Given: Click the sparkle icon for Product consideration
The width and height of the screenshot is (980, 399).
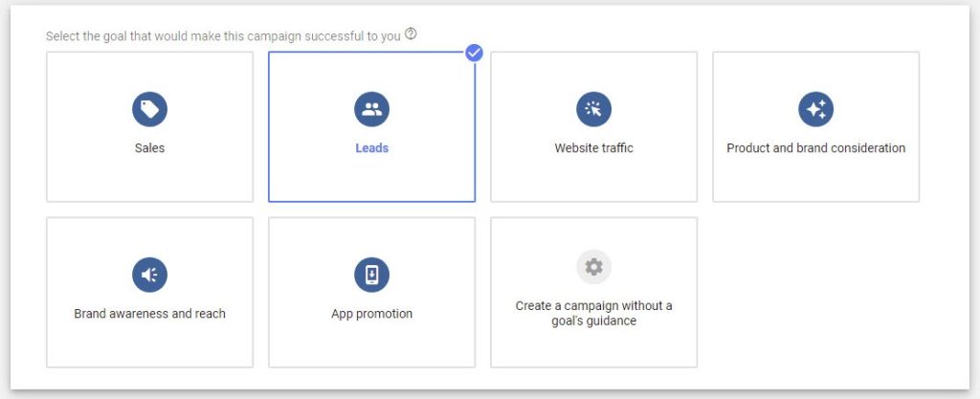Looking at the screenshot, I should click(815, 109).
